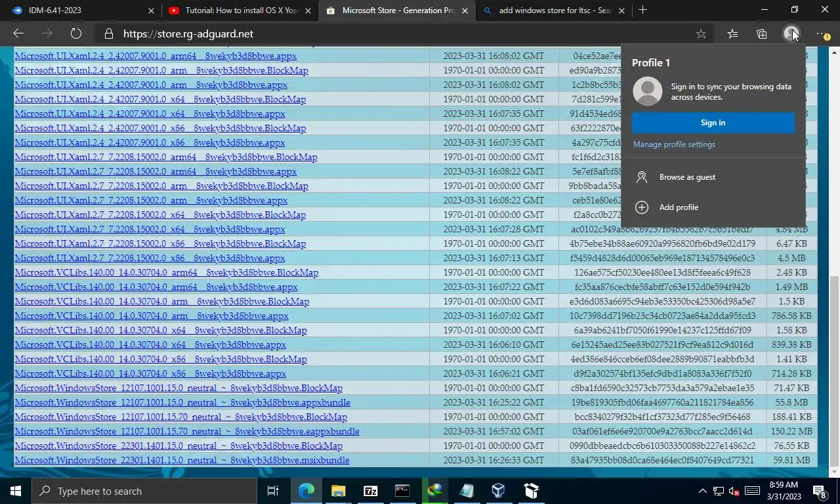Screen dimensions: 840x504
Task: Open the Collections panel
Action: (x=762, y=33)
